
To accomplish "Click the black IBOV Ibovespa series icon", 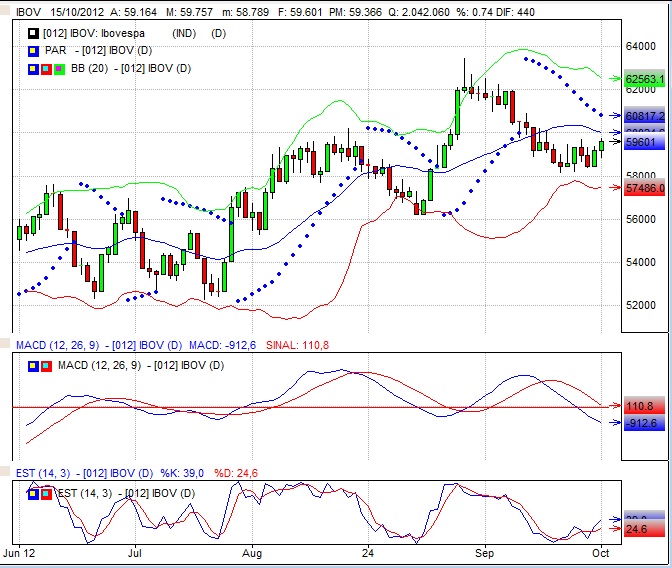I will point(34,33).
